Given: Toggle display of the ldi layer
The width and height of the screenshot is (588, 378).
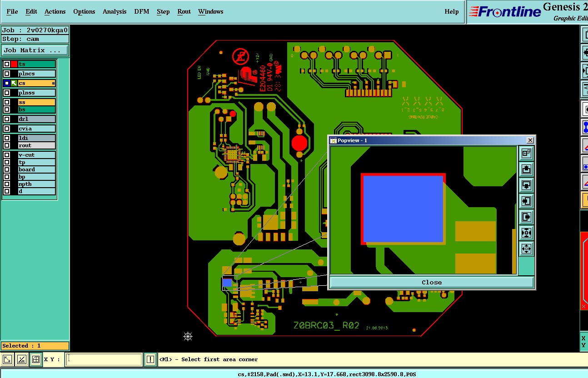Looking at the screenshot, I should pos(7,138).
